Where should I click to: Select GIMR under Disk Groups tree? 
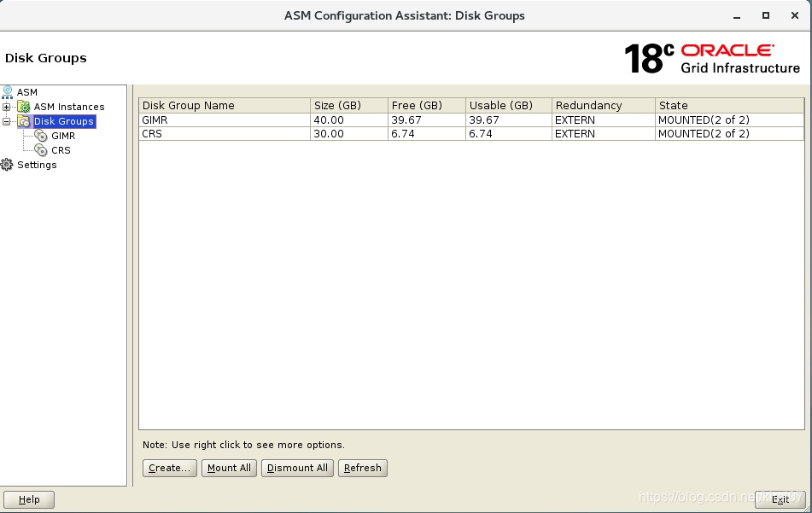(x=63, y=136)
